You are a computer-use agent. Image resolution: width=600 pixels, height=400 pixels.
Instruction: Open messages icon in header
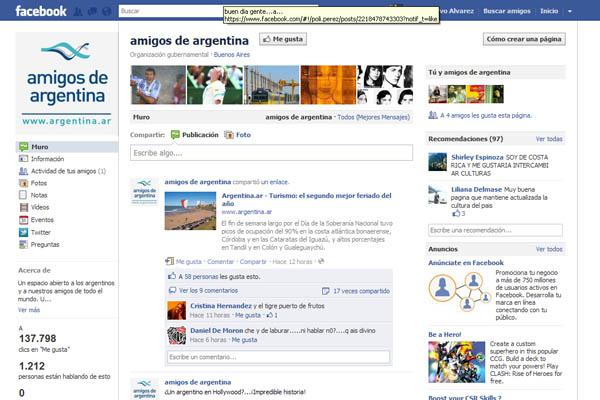click(x=92, y=11)
